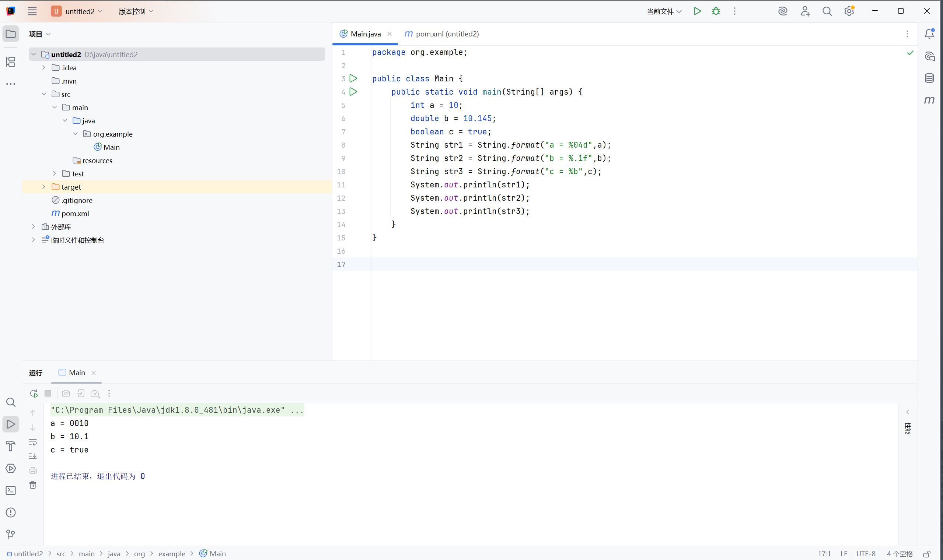The width and height of the screenshot is (943, 560).
Task: Click the profiler icon in run toolbar
Action: (x=95, y=394)
